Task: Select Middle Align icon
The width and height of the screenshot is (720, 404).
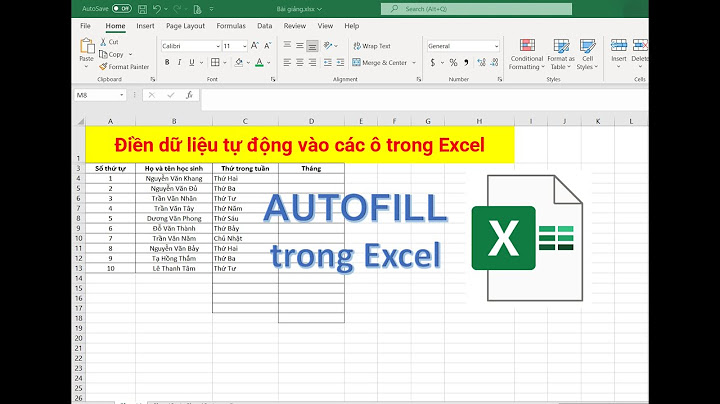Action: click(x=299, y=45)
